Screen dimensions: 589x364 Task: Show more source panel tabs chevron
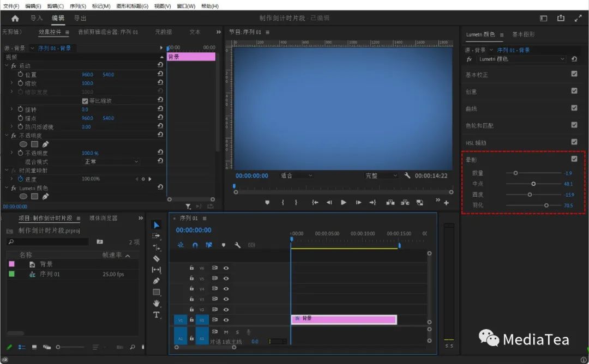(x=219, y=32)
